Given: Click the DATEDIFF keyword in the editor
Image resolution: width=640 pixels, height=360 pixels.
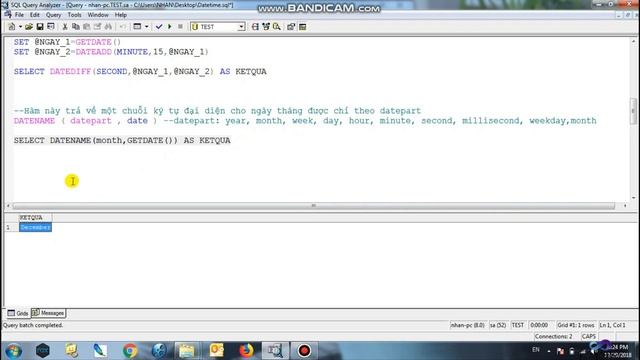Looking at the screenshot, I should (x=70, y=71).
